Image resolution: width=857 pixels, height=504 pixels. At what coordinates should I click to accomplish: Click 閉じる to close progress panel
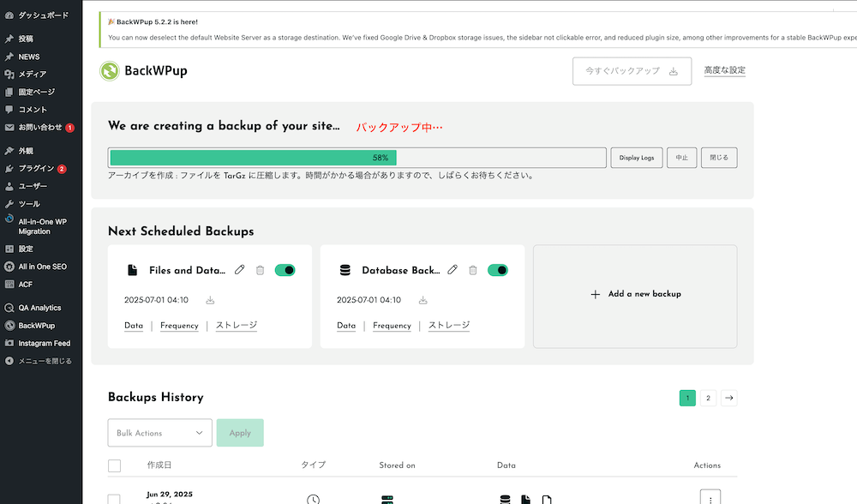pyautogui.click(x=719, y=158)
